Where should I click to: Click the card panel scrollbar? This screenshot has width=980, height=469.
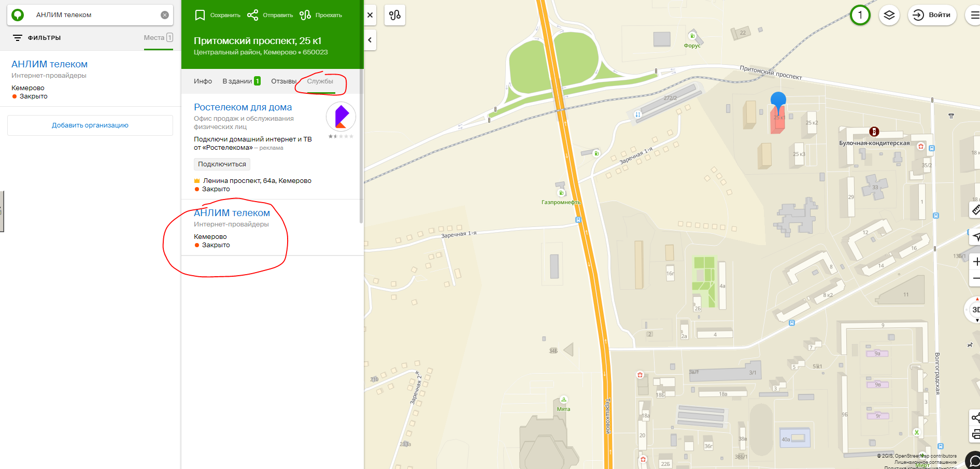click(x=361, y=145)
